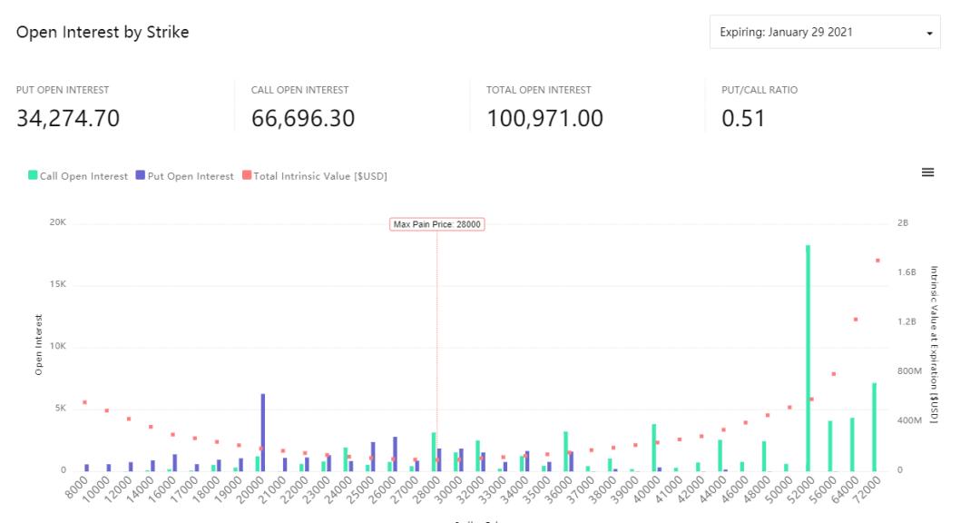The image size is (980, 523).
Task: Click the expiry dropdown arrow
Action: (928, 34)
